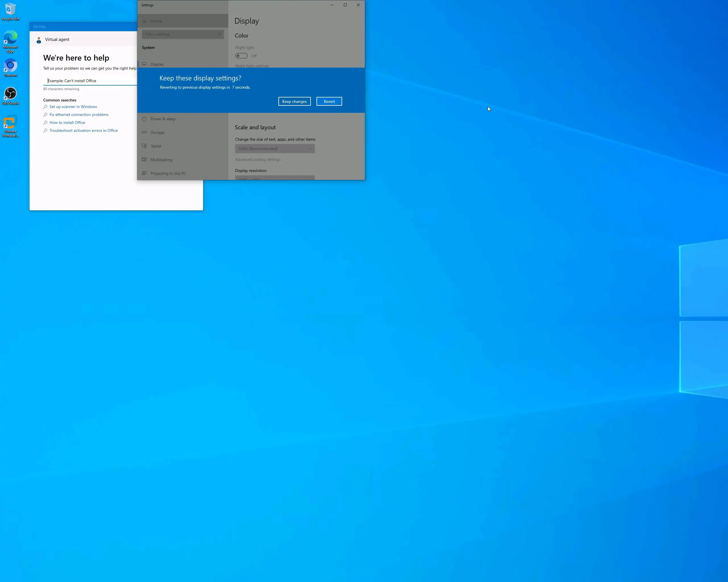The height and width of the screenshot is (582, 728).
Task: Click the Revert button
Action: [329, 101]
